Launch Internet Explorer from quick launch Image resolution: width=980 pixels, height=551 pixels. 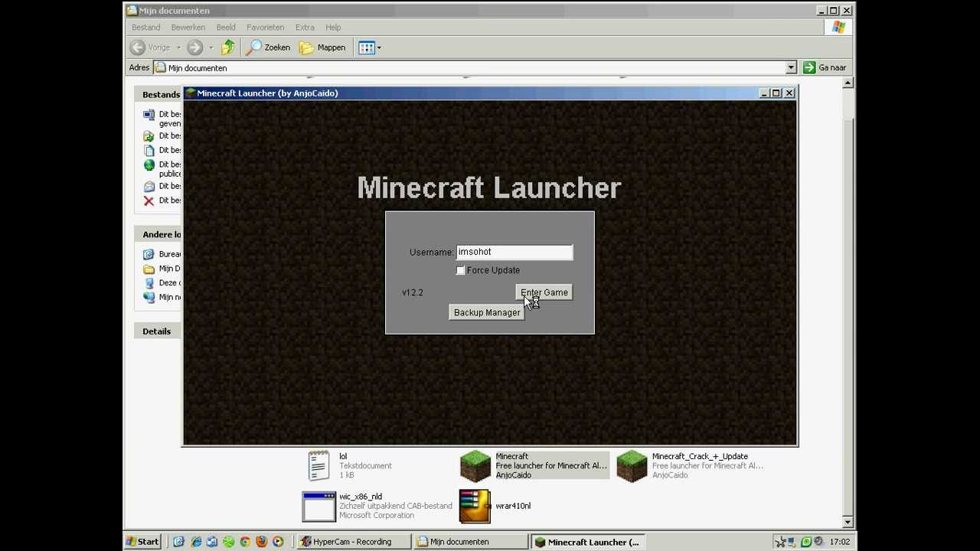(195, 542)
